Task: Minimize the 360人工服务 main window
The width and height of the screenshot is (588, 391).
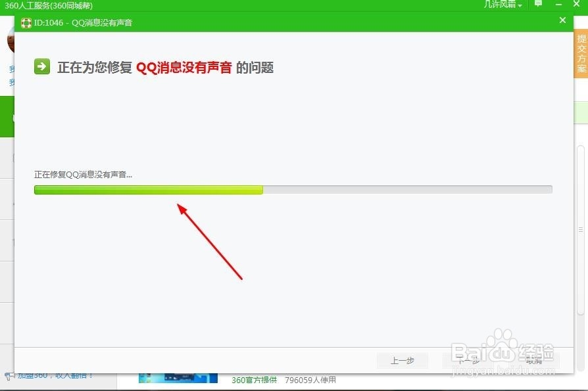Action: pyautogui.click(x=558, y=5)
